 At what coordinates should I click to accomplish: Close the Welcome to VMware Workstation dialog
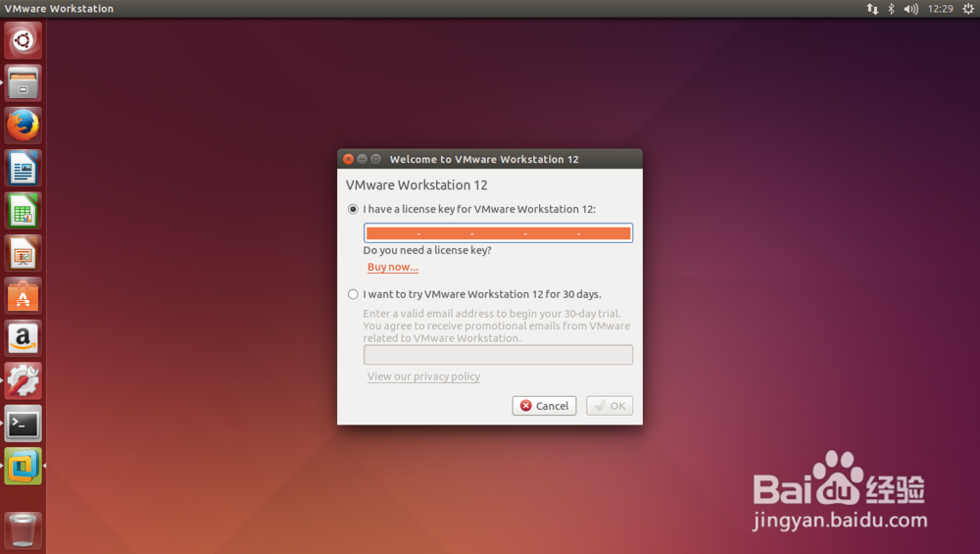[x=349, y=160]
